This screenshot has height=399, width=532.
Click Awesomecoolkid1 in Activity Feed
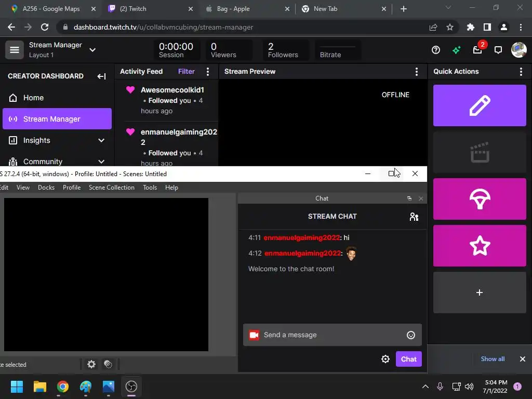pos(172,90)
